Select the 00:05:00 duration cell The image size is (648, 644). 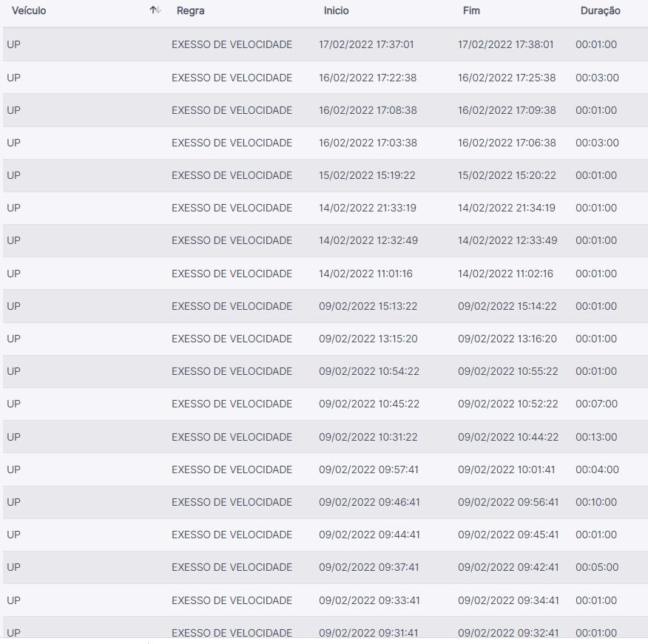click(596, 567)
